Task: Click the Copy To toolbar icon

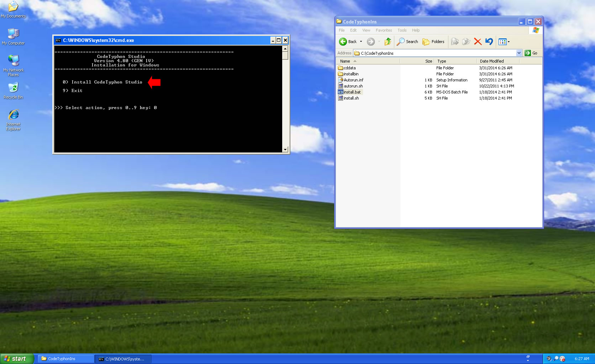Action: [x=466, y=42]
